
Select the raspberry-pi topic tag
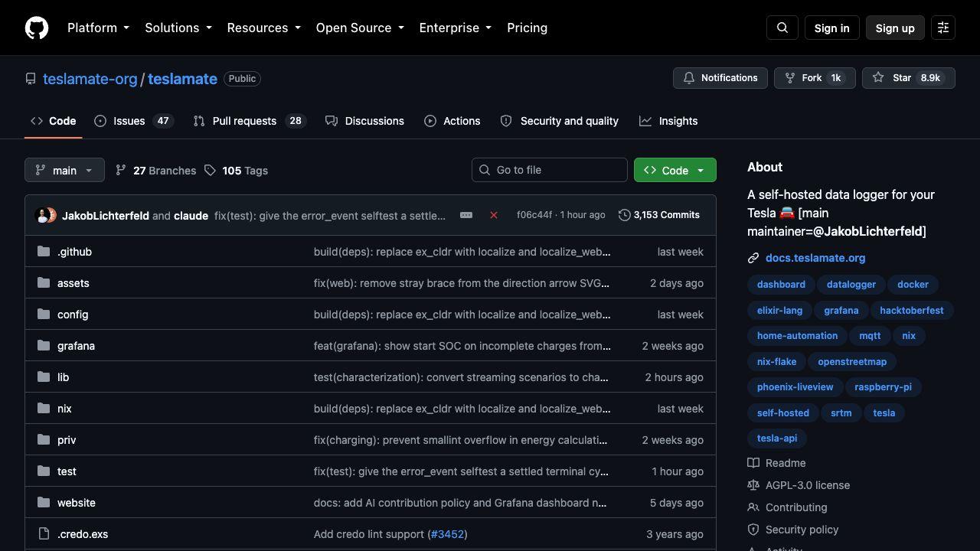coord(883,387)
